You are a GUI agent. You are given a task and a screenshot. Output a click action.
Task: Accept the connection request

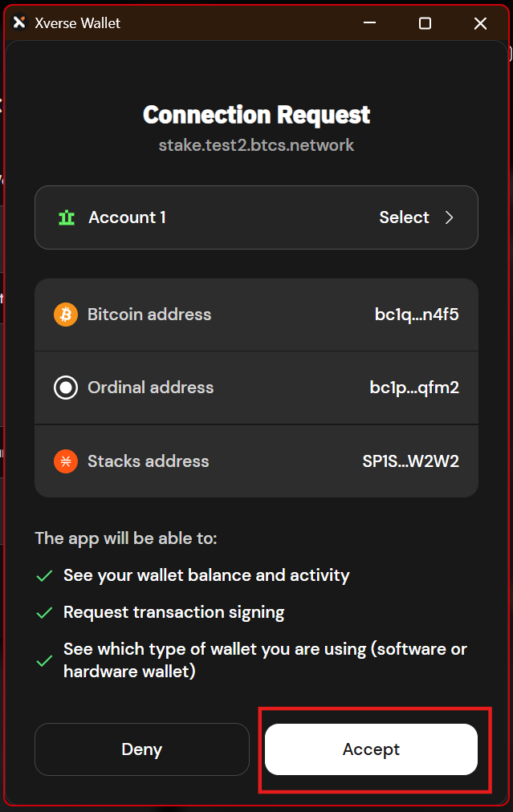371,749
